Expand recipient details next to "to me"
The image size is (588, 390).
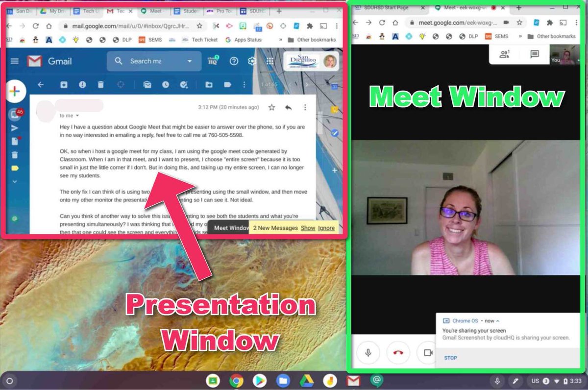(77, 116)
